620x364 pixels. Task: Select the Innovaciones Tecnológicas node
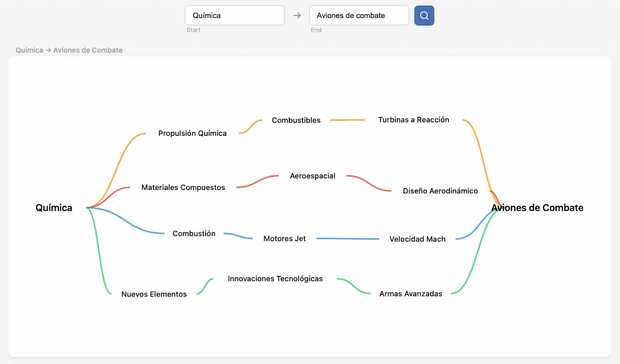(275, 278)
